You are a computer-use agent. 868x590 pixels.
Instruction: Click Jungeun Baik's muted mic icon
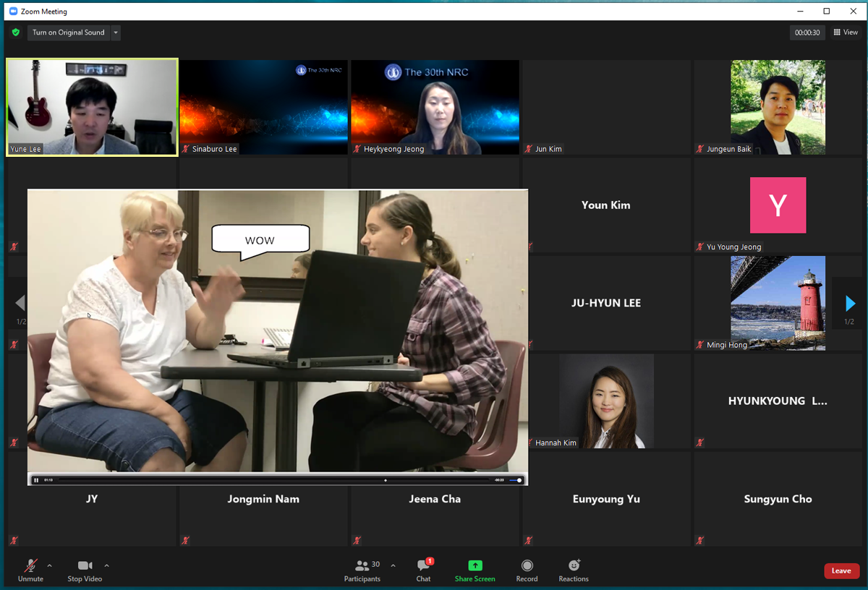pyautogui.click(x=700, y=149)
